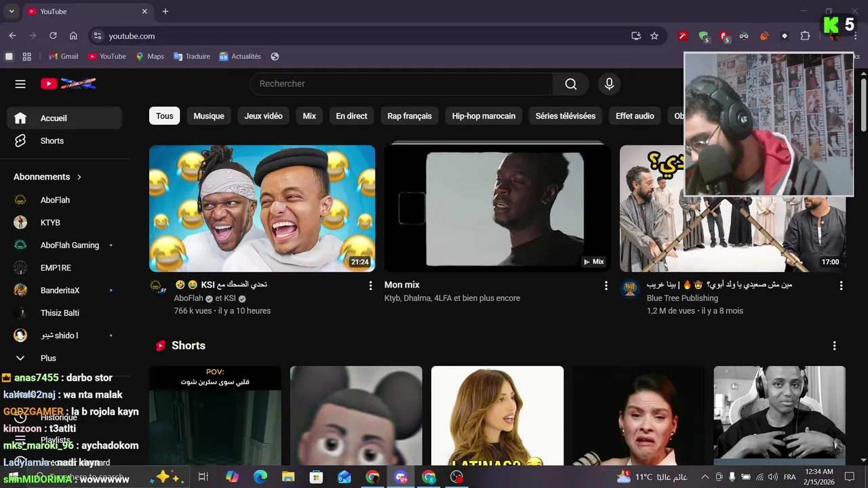Open the KSI laughing challenge video thumbnail

(262, 208)
